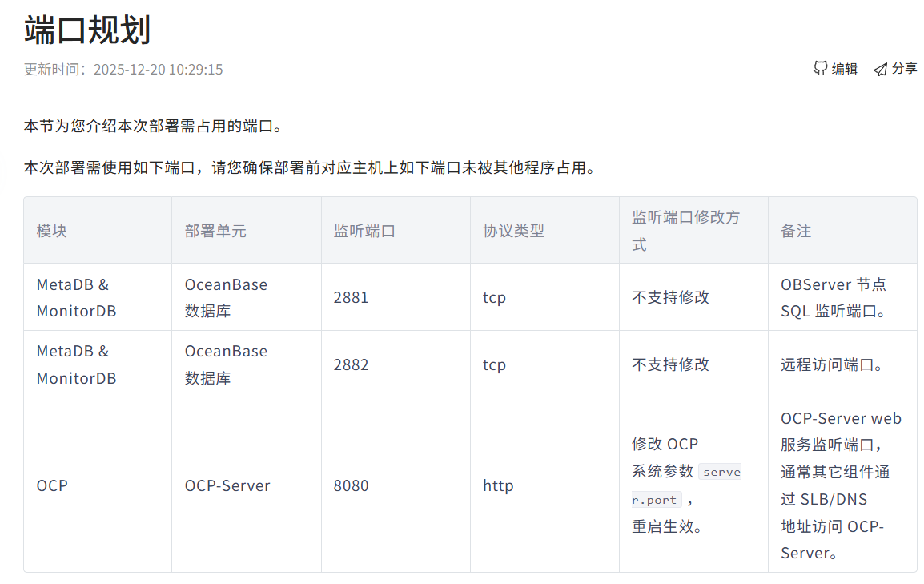
Task: Select the 2882 port cell
Action: pos(352,364)
